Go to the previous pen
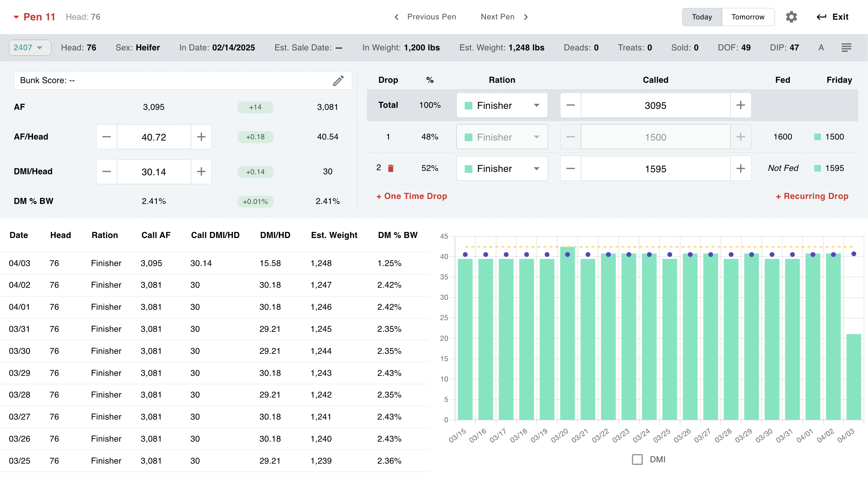The height and width of the screenshot is (490, 868). pyautogui.click(x=425, y=17)
